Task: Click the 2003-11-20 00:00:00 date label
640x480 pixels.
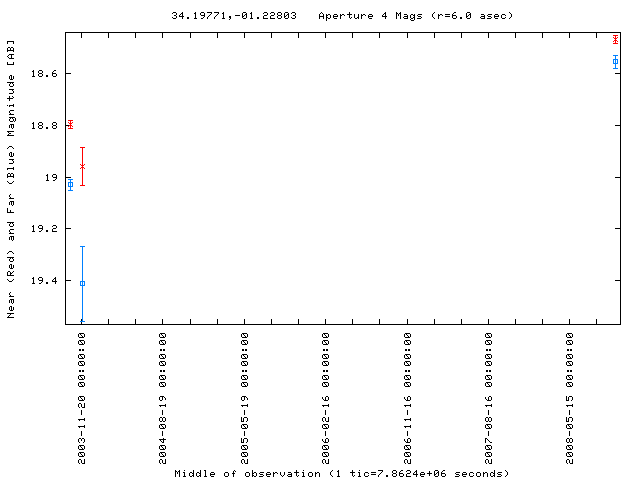Action: pos(82,398)
